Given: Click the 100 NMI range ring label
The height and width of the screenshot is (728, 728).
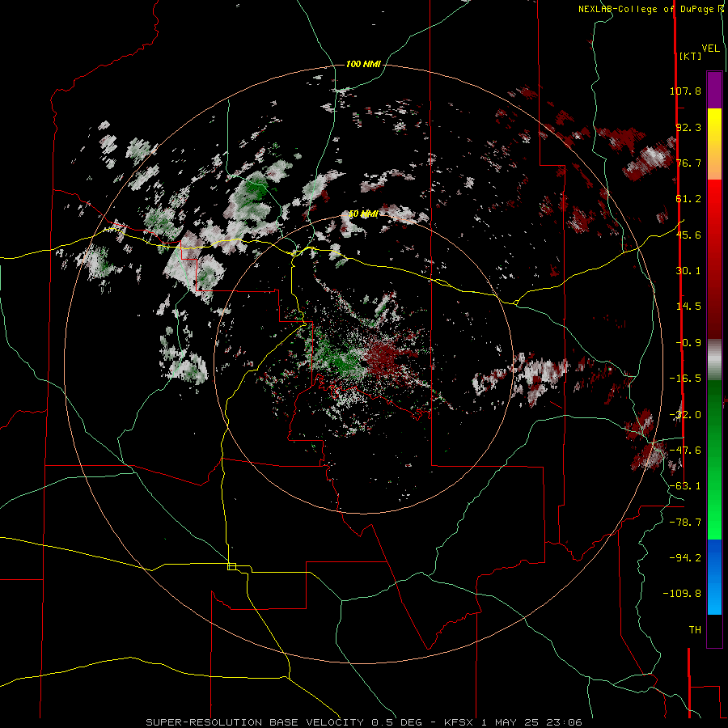Looking at the screenshot, I should click(363, 64).
